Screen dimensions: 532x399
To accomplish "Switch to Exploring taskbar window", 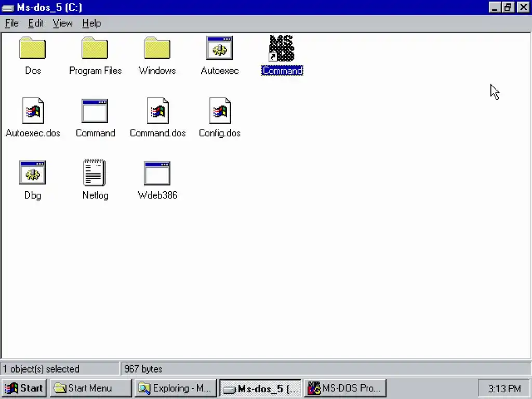I will (176, 388).
